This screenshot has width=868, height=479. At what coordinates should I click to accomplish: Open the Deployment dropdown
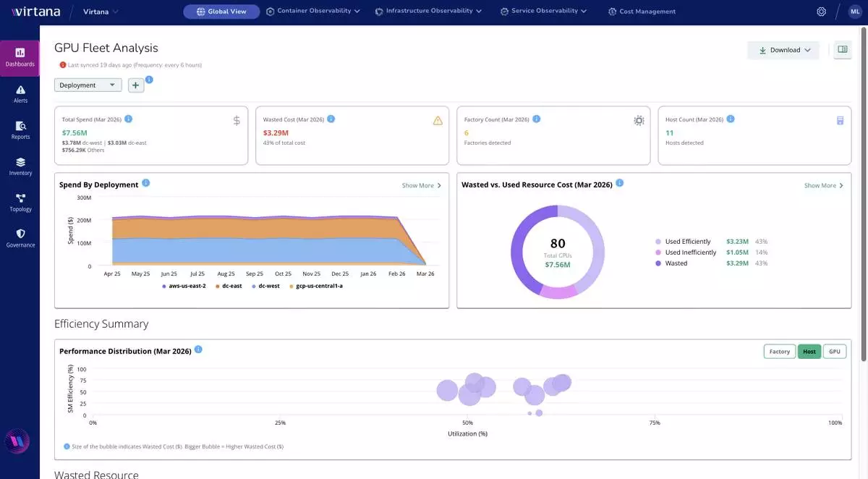click(x=88, y=85)
